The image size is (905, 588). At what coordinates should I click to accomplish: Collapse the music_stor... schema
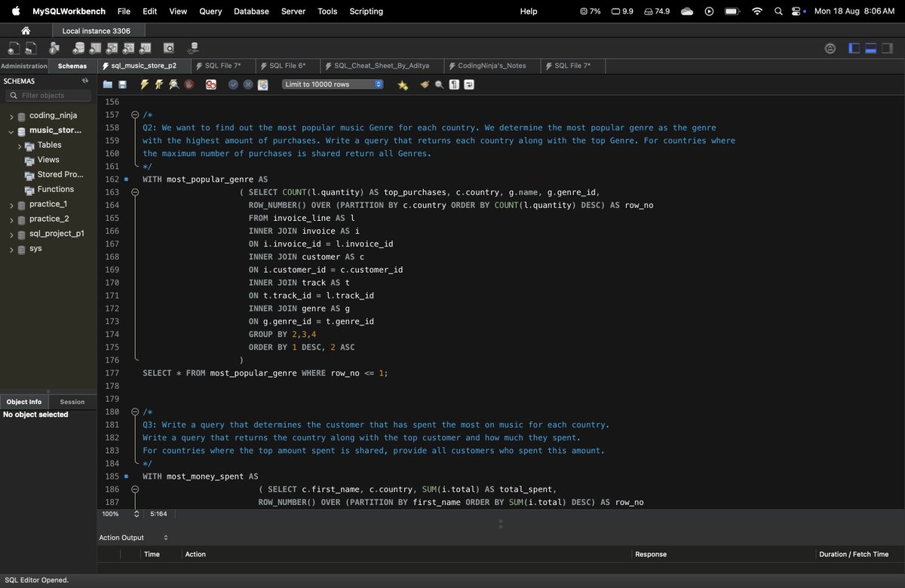click(x=11, y=130)
